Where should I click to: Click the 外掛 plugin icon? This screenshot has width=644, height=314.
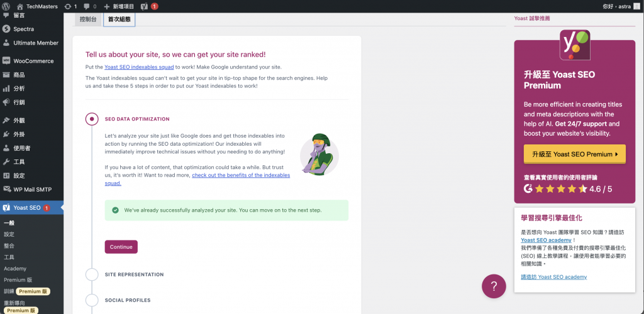point(6,134)
